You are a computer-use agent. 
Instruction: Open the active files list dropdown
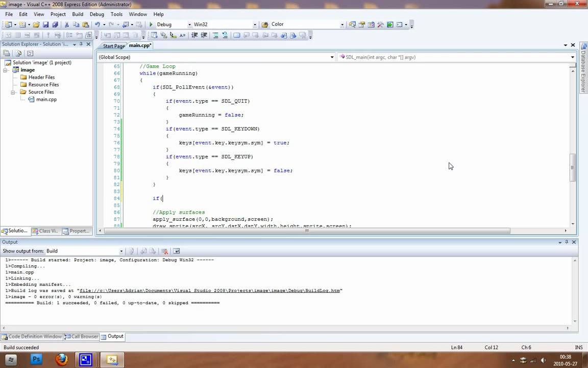click(x=566, y=45)
